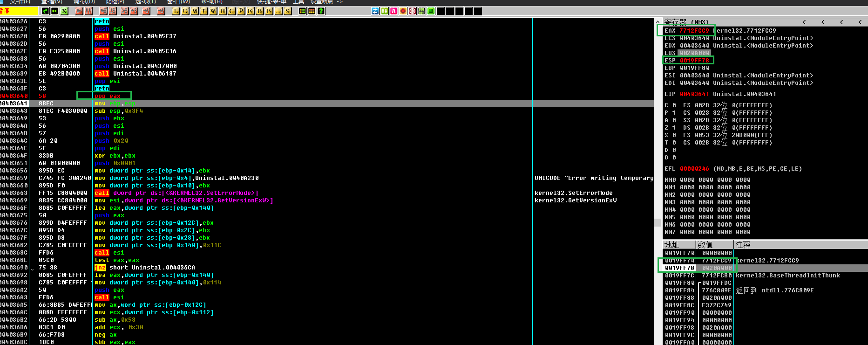Click the pink letter A toolbar icon
Image resolution: width=868 pixels, height=345 pixels.
tap(393, 11)
